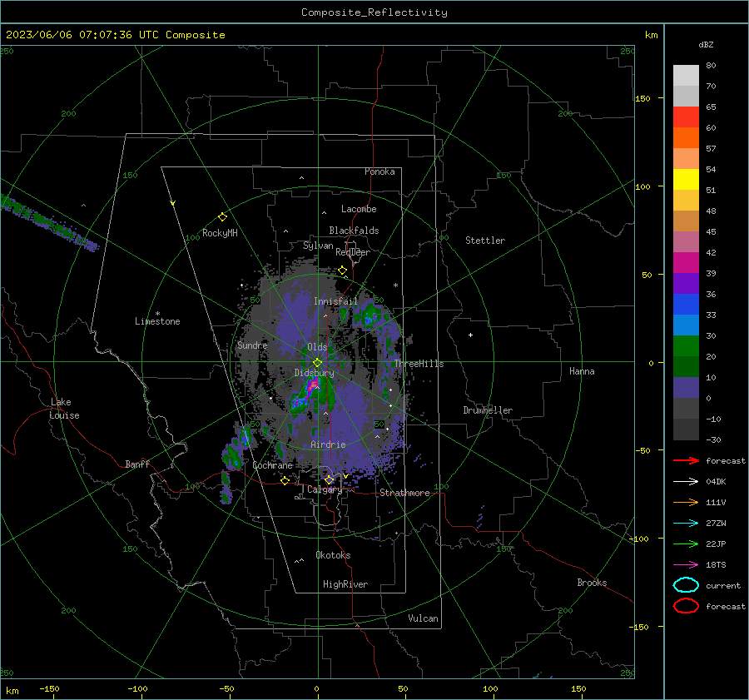Image resolution: width=749 pixels, height=700 pixels.
Task: Click the white 04DK arrow icon
Action: click(x=686, y=481)
